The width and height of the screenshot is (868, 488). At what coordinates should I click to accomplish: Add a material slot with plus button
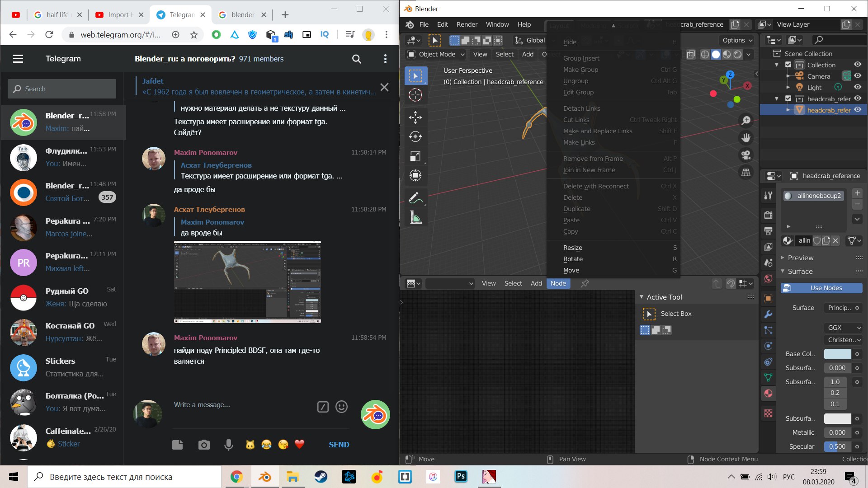[857, 193]
